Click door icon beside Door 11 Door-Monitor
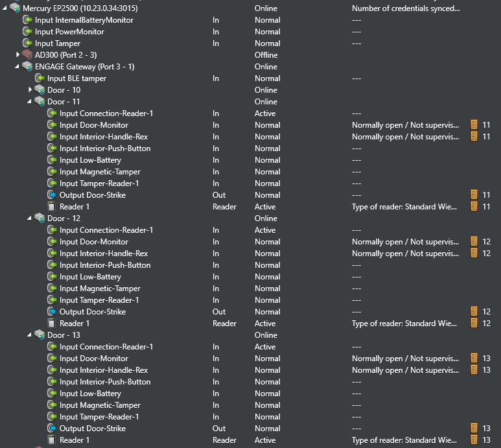Screen dimensions: 501x448 pyautogui.click(x=474, y=125)
